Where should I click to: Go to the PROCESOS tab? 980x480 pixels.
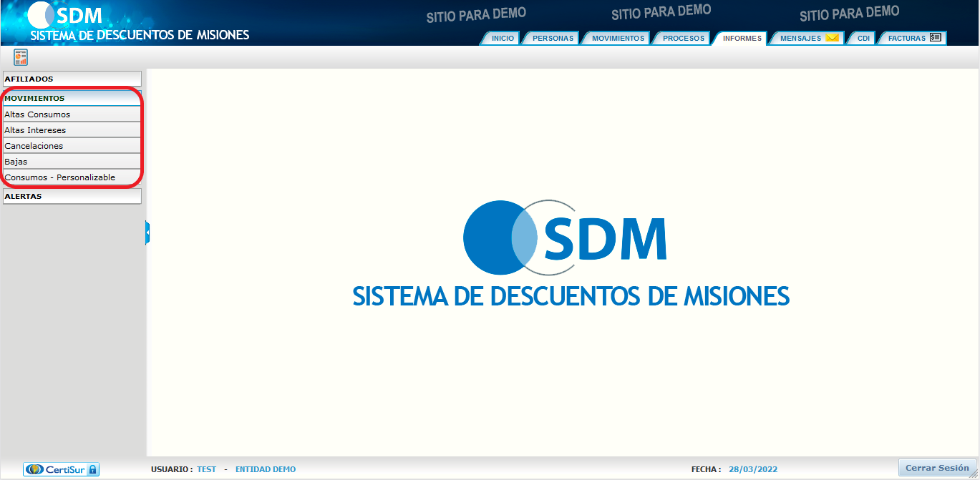(x=683, y=38)
